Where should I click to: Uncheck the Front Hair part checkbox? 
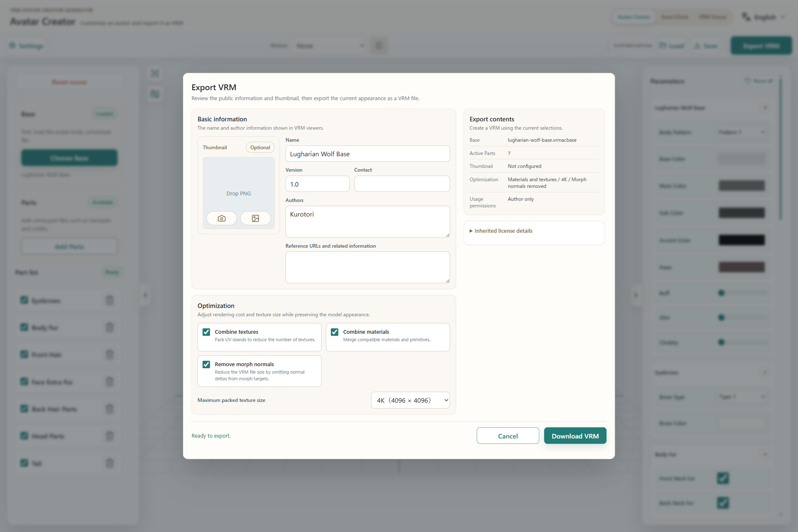[25, 355]
